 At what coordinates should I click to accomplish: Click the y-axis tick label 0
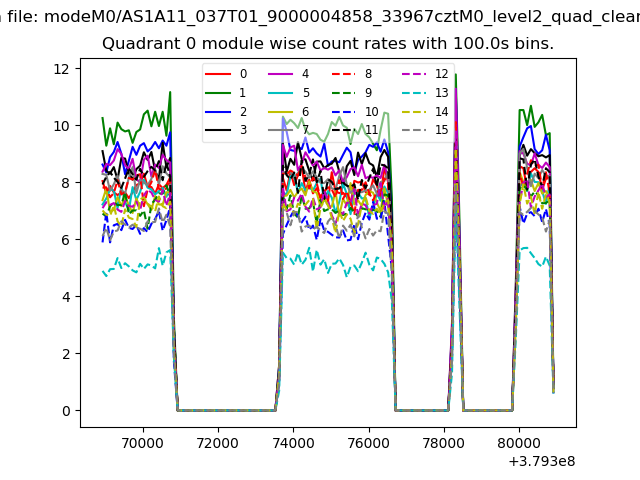coord(64,411)
